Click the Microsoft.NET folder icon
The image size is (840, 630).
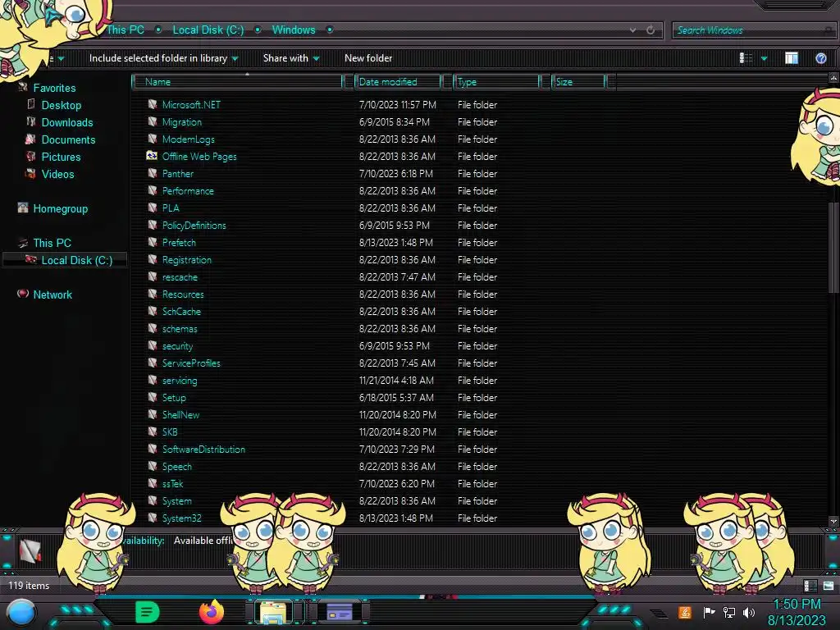[152, 104]
